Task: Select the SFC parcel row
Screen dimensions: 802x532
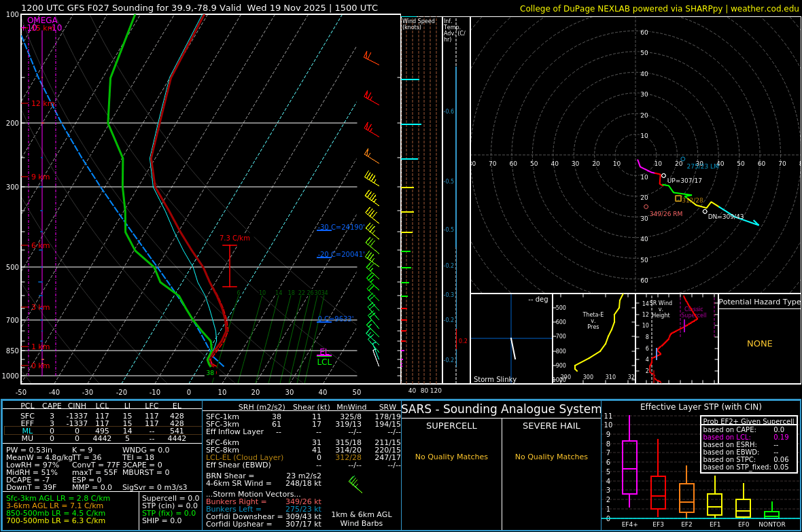Action: point(103,416)
